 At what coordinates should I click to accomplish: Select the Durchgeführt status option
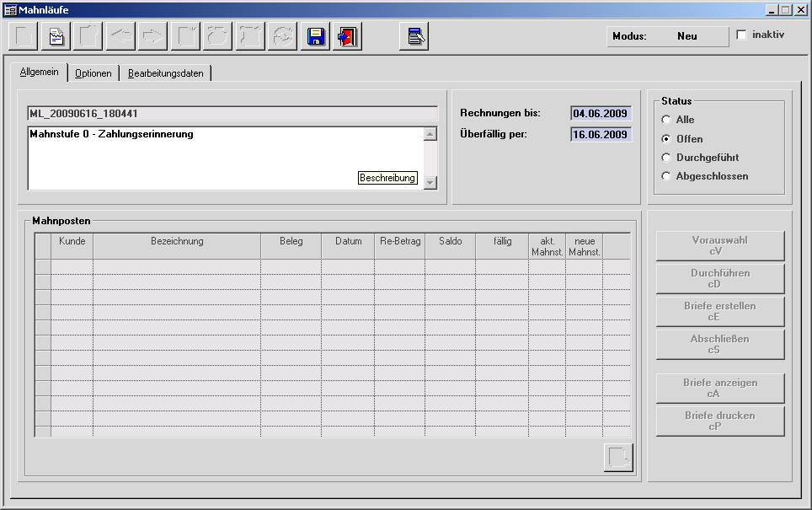coord(667,158)
